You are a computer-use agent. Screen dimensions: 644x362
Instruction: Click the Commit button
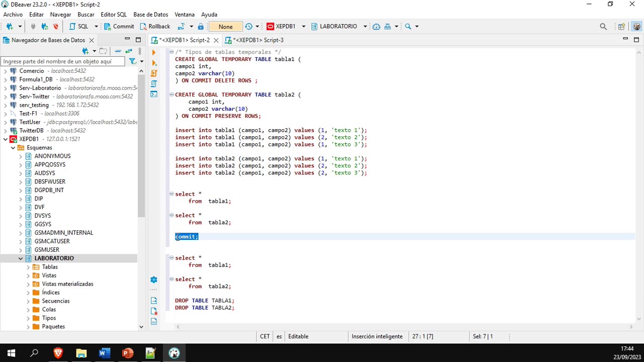[x=119, y=26]
